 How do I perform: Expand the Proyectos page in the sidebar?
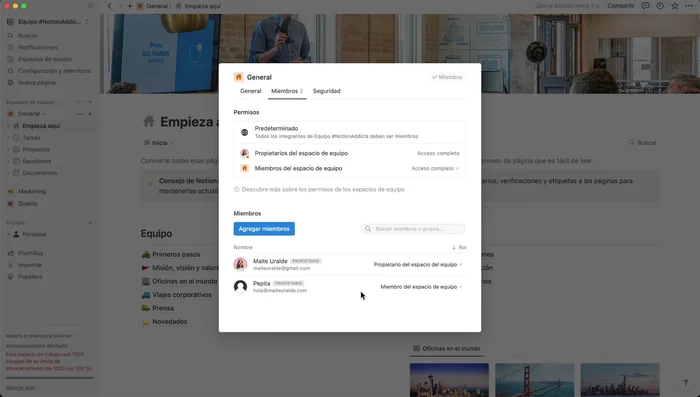pyautogui.click(x=8, y=149)
